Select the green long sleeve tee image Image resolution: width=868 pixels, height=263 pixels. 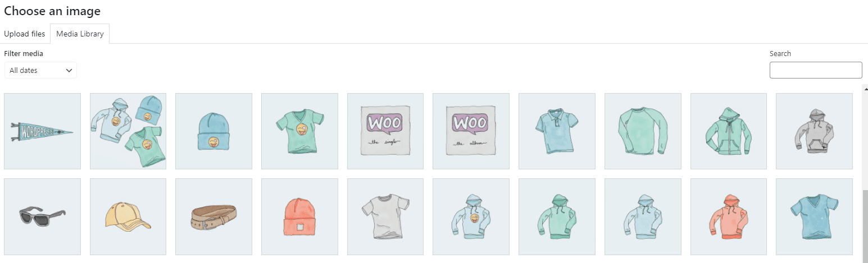pyautogui.click(x=643, y=131)
